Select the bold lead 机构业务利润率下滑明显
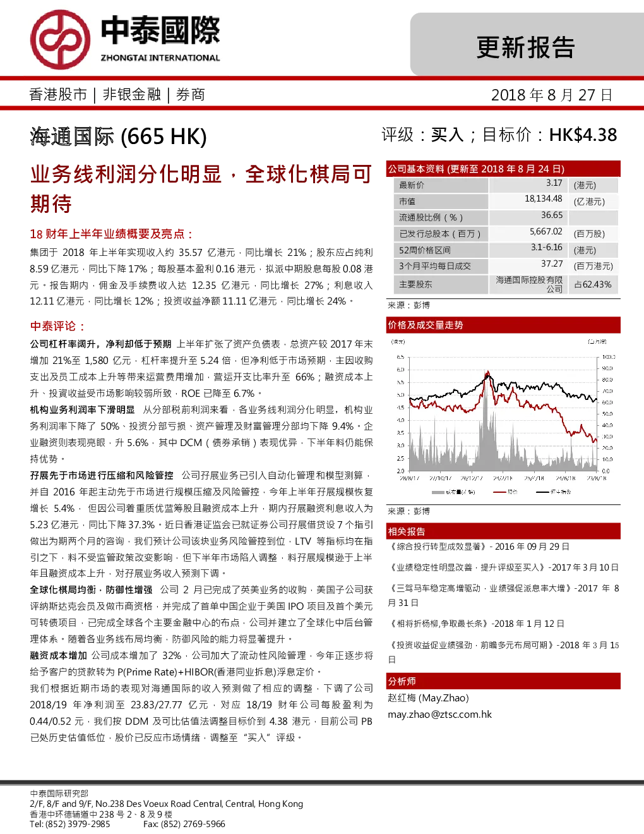Screen dimensions: 644x834 [x=82, y=410]
